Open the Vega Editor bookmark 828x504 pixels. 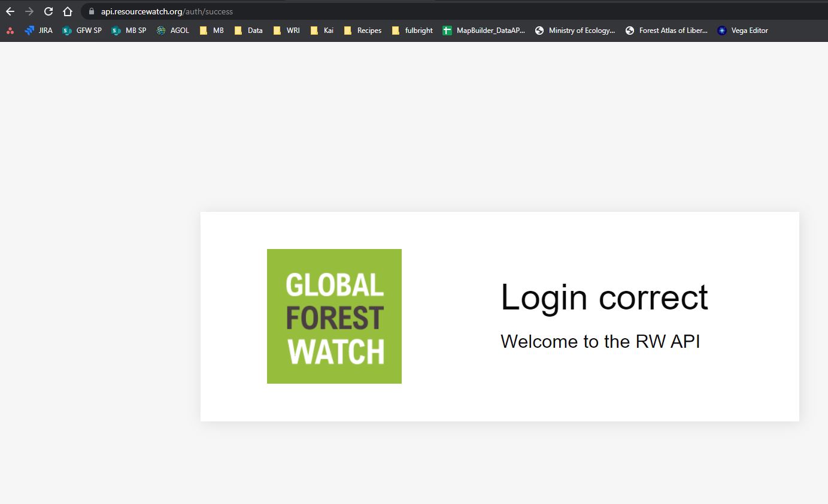pos(742,31)
